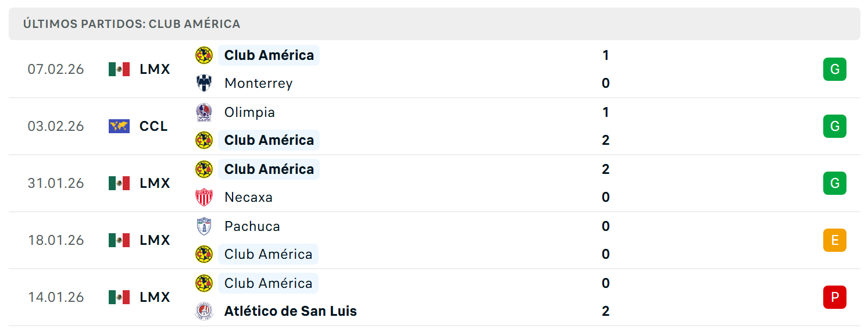
Task: Open the 31.01.26 match date row
Action: (434, 183)
